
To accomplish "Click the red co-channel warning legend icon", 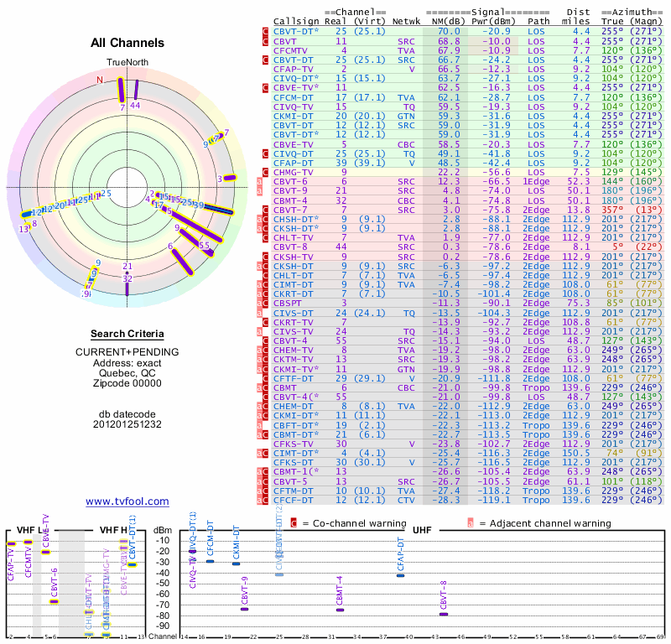I will (294, 522).
